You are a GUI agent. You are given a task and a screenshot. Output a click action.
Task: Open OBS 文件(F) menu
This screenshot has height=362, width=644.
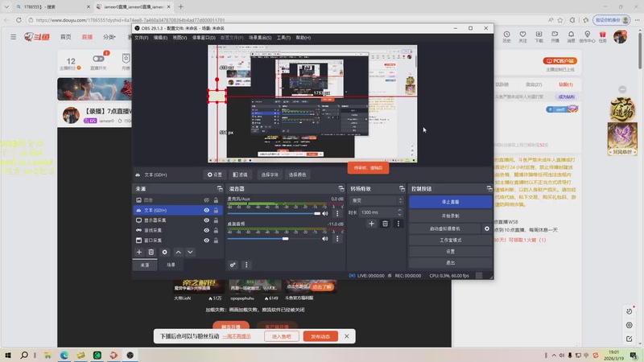pos(142,37)
